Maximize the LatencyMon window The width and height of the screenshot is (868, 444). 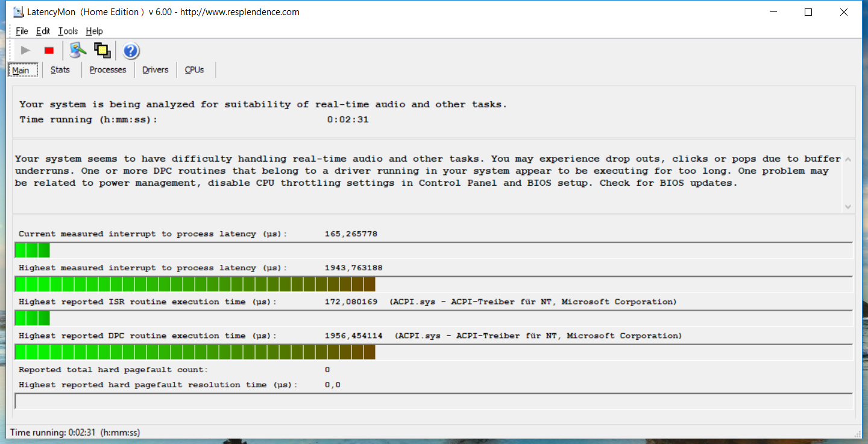pyautogui.click(x=808, y=12)
